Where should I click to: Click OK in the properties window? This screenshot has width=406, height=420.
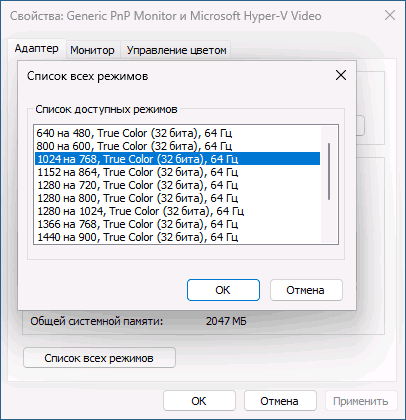[x=199, y=401]
